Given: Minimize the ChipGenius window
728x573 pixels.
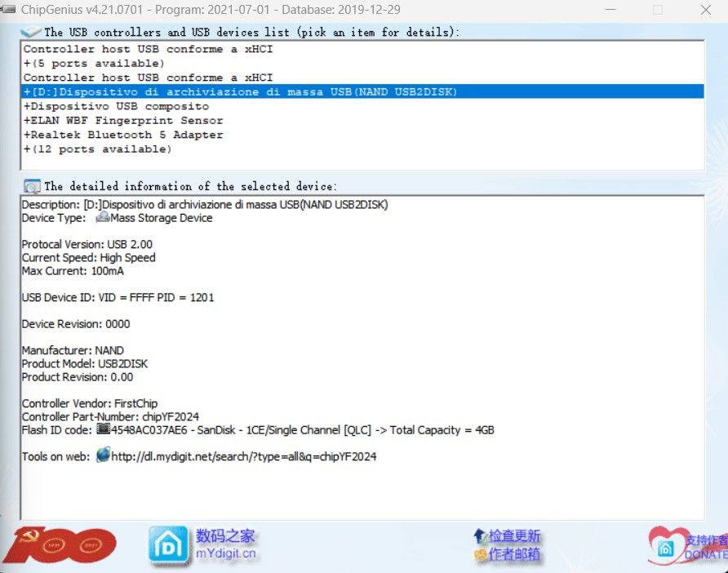Looking at the screenshot, I should click(x=611, y=9).
